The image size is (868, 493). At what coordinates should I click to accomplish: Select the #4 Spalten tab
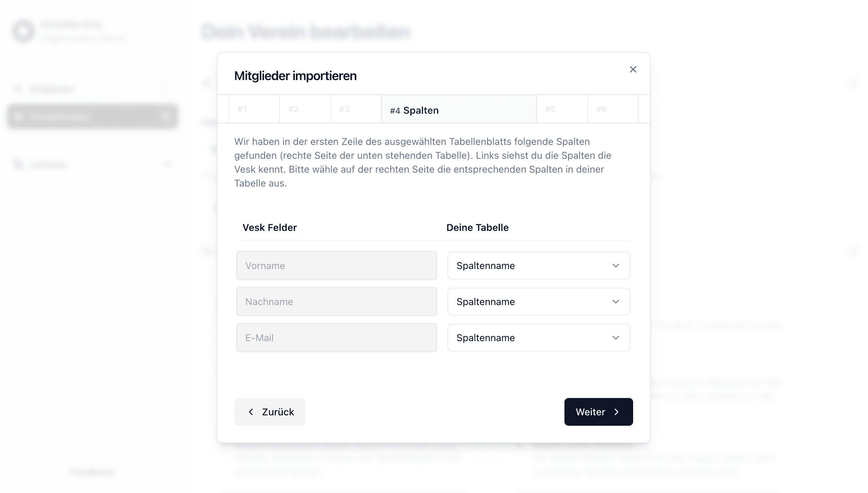459,109
